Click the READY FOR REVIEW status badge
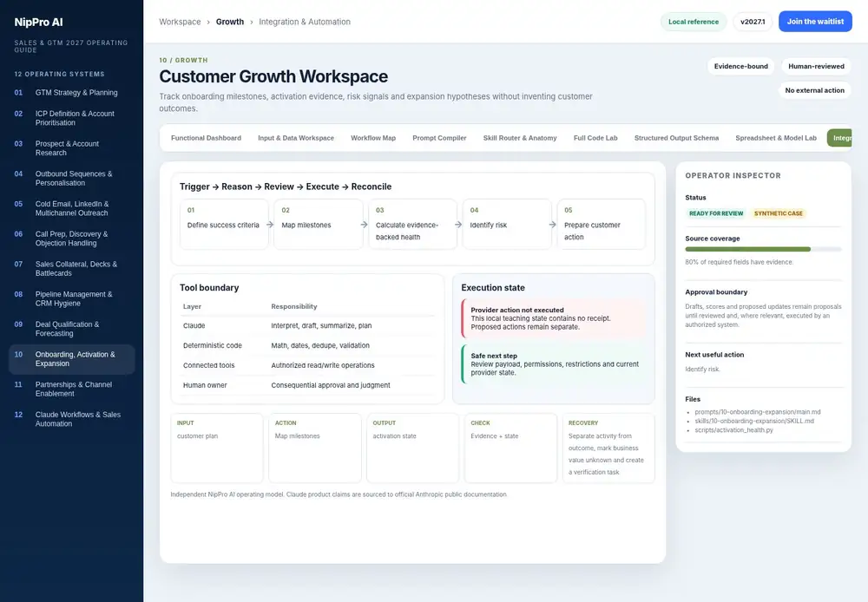This screenshot has height=602, width=868. (x=716, y=213)
